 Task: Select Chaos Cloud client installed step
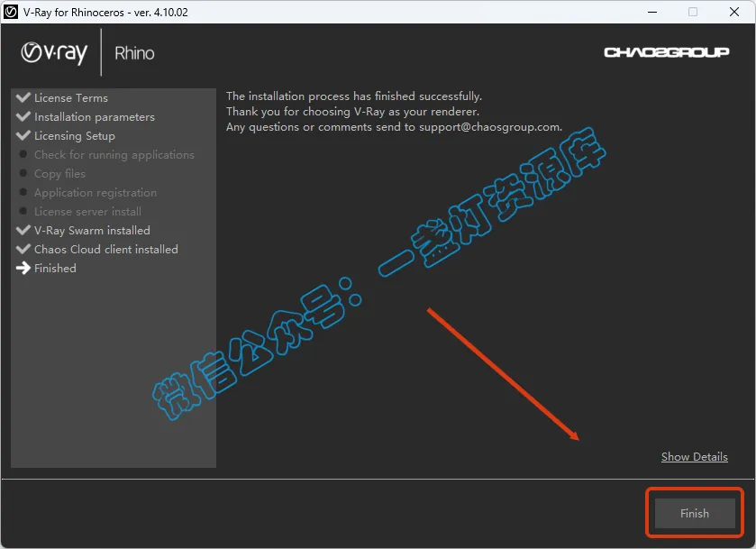(x=106, y=250)
